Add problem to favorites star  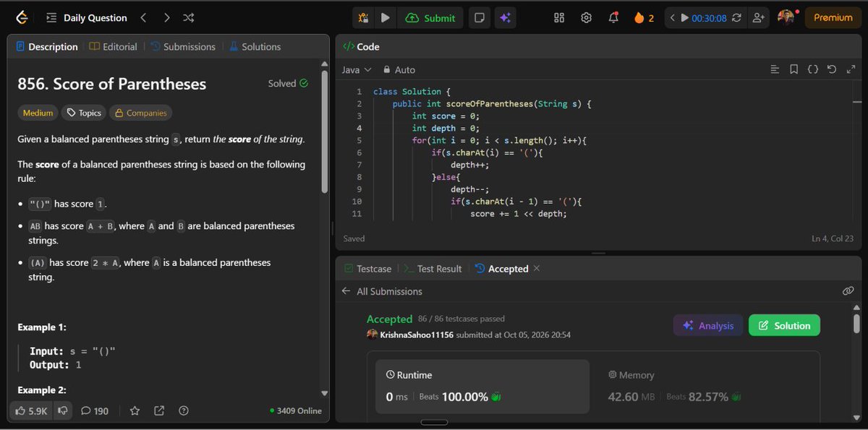coord(135,410)
